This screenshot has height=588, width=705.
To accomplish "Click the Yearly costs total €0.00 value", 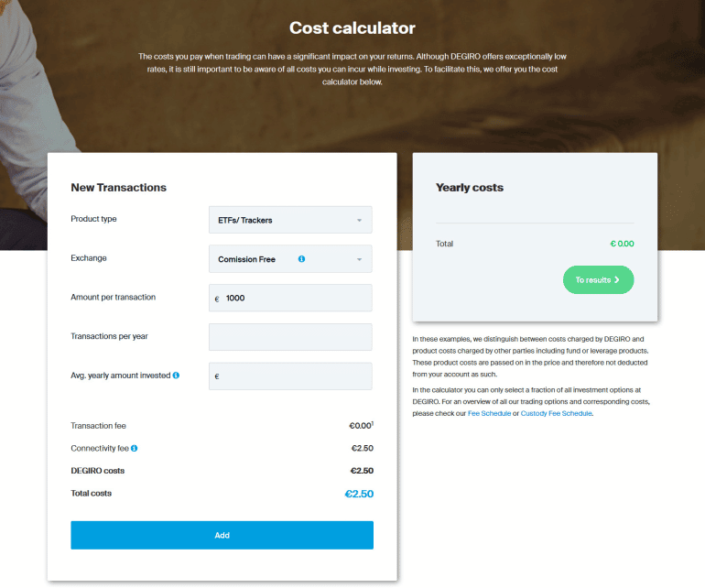I will pyautogui.click(x=622, y=245).
